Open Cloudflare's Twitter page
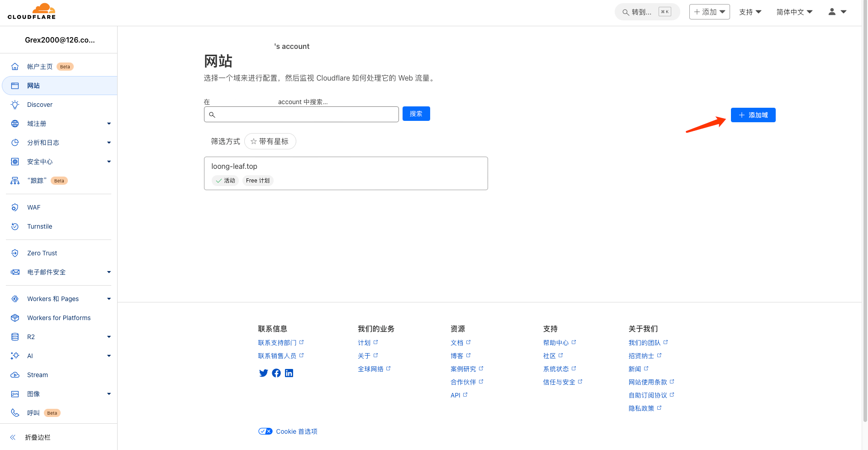The width and height of the screenshot is (868, 450). coord(263,373)
